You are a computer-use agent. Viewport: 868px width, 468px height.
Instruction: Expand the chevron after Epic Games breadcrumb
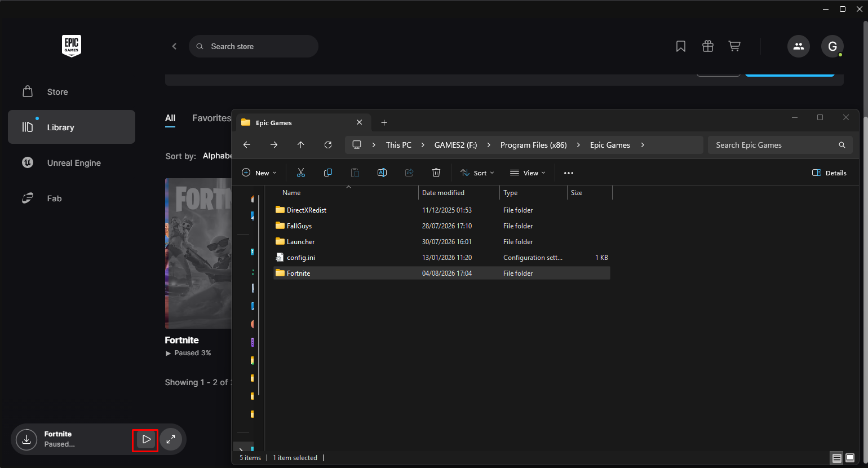(642, 145)
